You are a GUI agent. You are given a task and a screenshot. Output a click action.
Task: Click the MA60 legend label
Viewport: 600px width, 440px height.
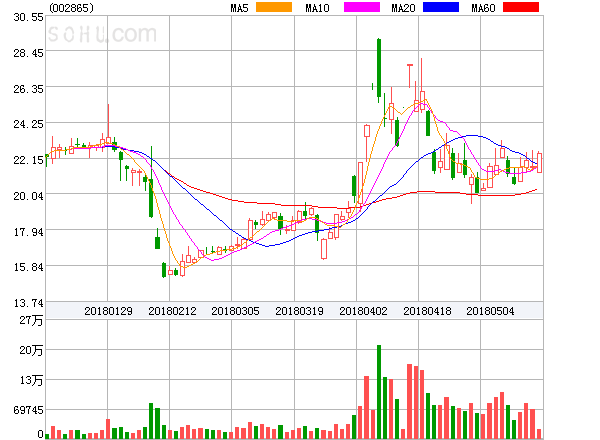[483, 8]
